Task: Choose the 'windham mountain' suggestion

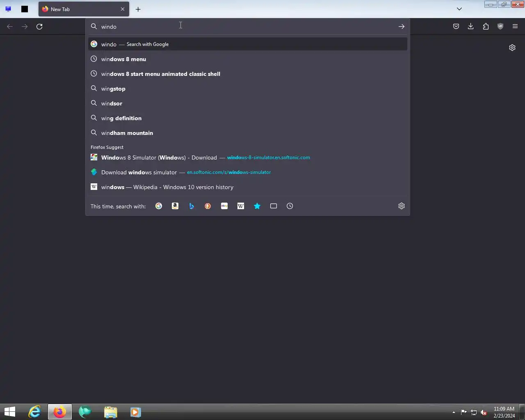Action: pyautogui.click(x=248, y=133)
